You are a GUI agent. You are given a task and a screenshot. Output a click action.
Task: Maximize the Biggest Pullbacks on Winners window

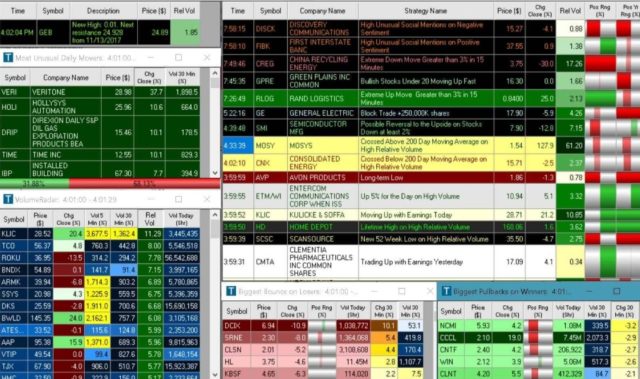pyautogui.click(x=617, y=291)
